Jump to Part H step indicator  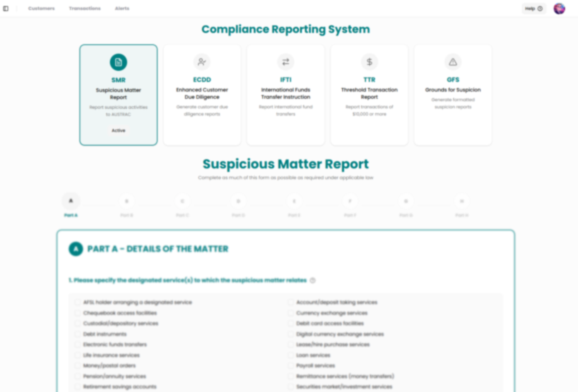pyautogui.click(x=462, y=201)
